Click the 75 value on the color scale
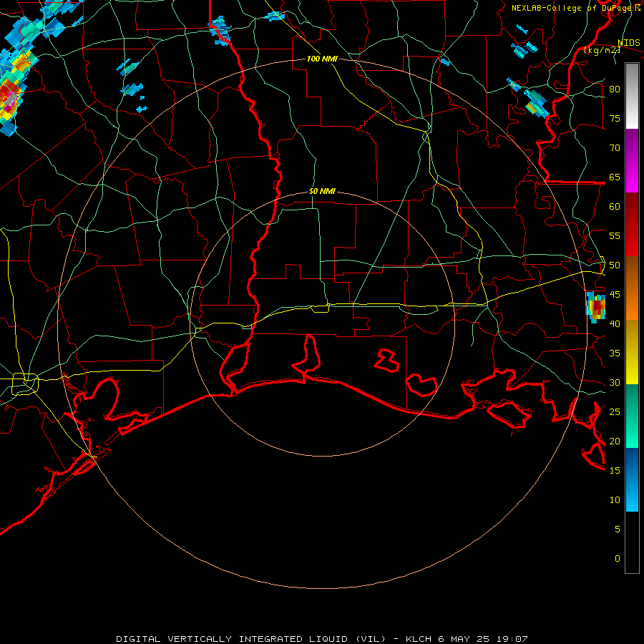Image resolution: width=644 pixels, height=644 pixels. (615, 118)
